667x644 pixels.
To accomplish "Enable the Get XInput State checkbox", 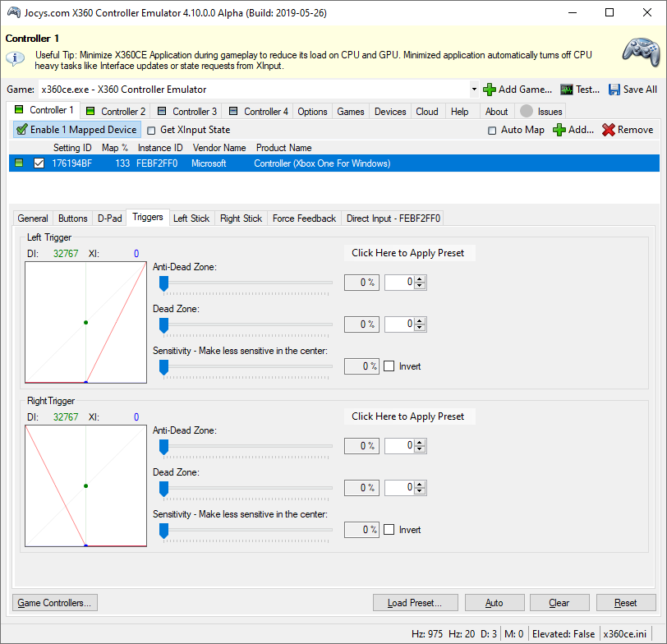I will (151, 130).
